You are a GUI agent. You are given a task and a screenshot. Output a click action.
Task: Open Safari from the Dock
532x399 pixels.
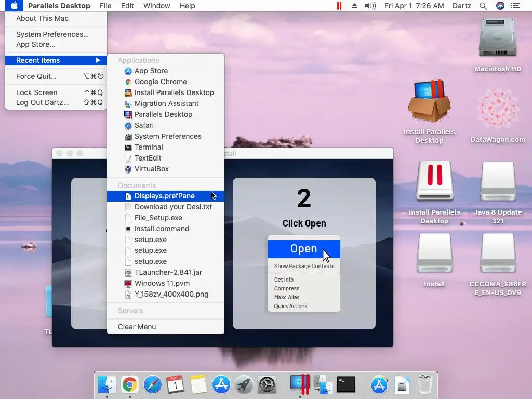(x=152, y=384)
